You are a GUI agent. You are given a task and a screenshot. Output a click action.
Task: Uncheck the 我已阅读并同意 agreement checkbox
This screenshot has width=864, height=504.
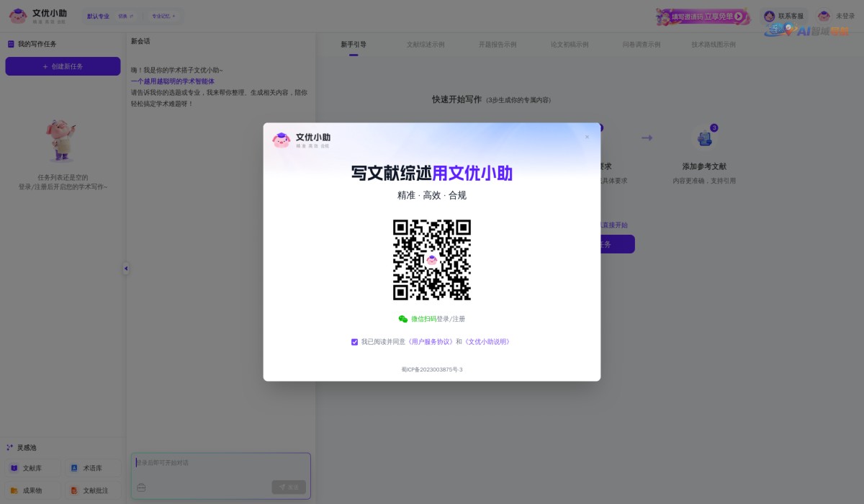click(354, 342)
